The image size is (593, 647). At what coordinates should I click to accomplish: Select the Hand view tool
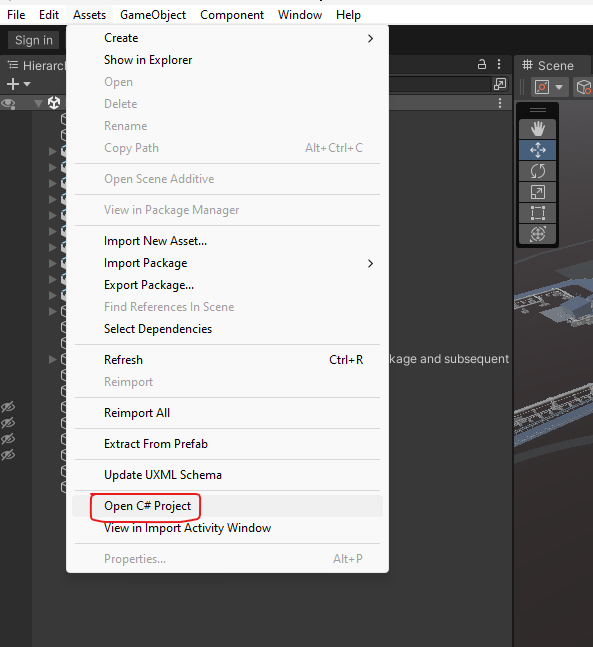click(x=537, y=129)
